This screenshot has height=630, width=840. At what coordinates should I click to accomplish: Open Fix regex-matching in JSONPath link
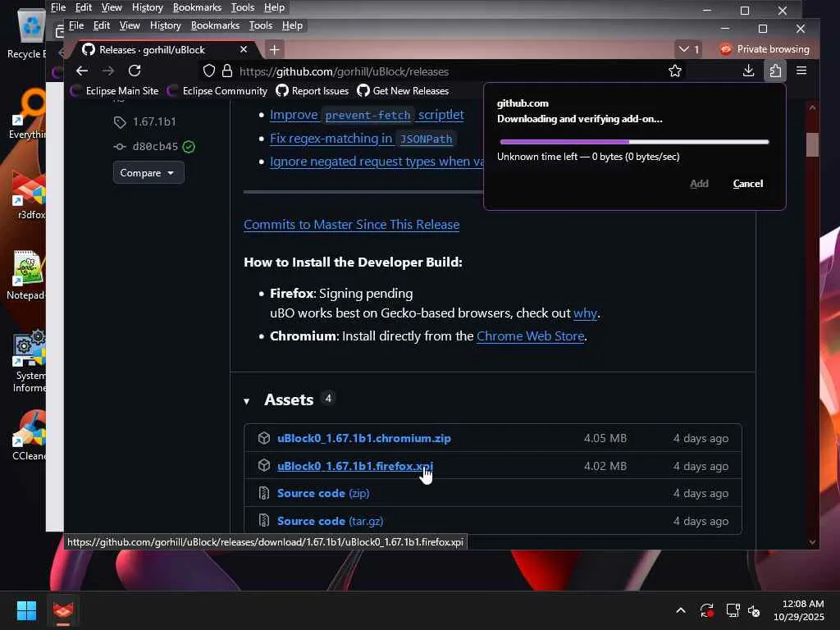coord(363,138)
